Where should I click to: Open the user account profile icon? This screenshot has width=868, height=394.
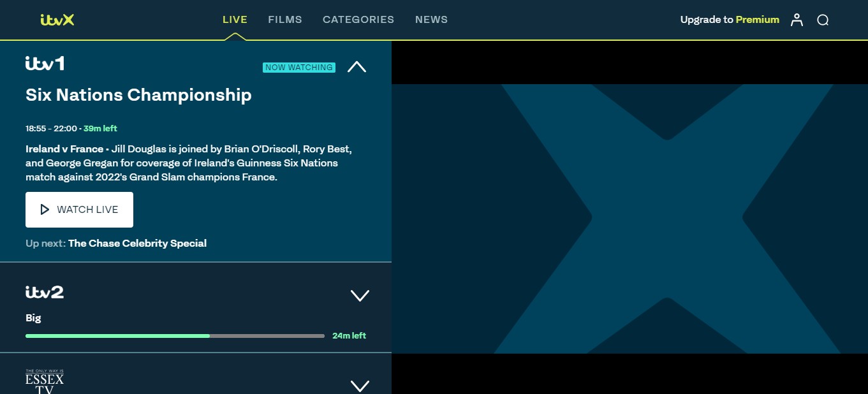(x=797, y=20)
